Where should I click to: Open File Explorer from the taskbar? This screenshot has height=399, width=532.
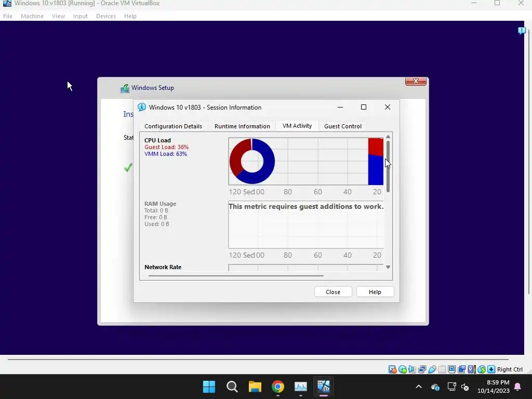click(x=255, y=387)
